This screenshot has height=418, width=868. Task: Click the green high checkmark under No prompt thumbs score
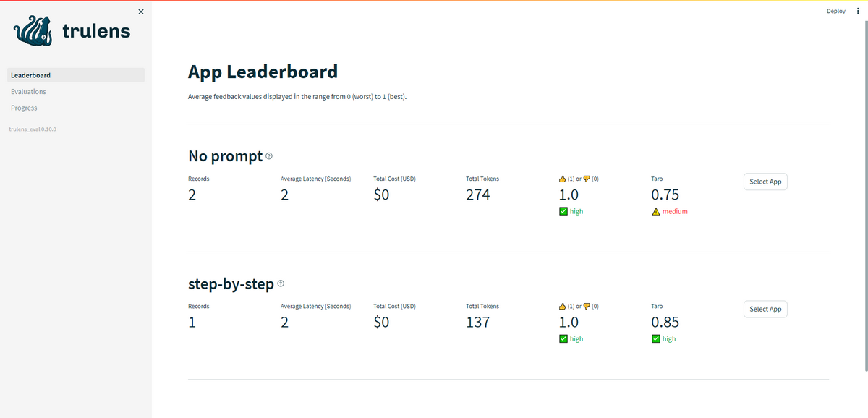(563, 212)
